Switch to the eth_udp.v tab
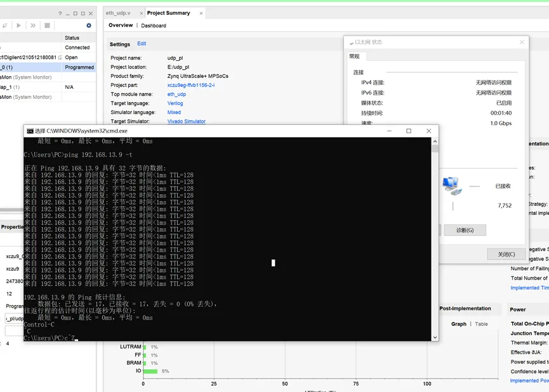This screenshot has width=549, height=392. pyautogui.click(x=118, y=13)
